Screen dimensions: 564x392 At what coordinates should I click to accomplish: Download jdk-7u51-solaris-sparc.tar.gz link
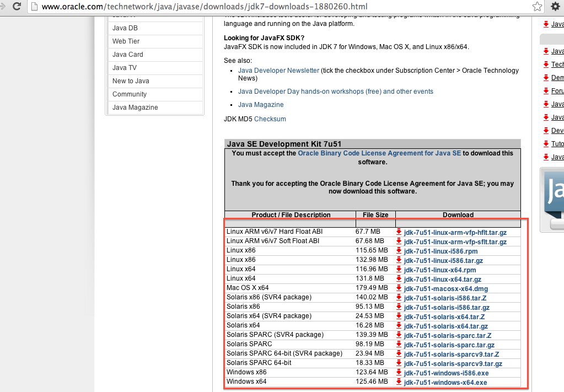click(x=449, y=345)
